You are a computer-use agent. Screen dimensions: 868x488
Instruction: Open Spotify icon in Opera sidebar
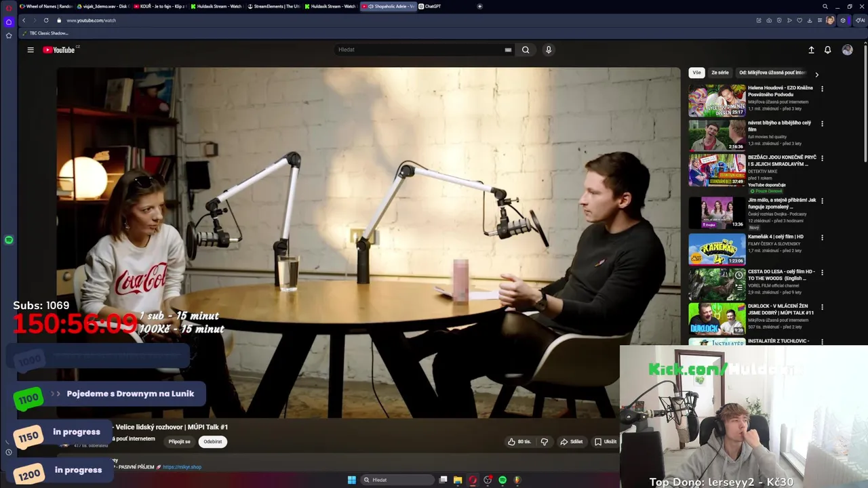point(9,240)
